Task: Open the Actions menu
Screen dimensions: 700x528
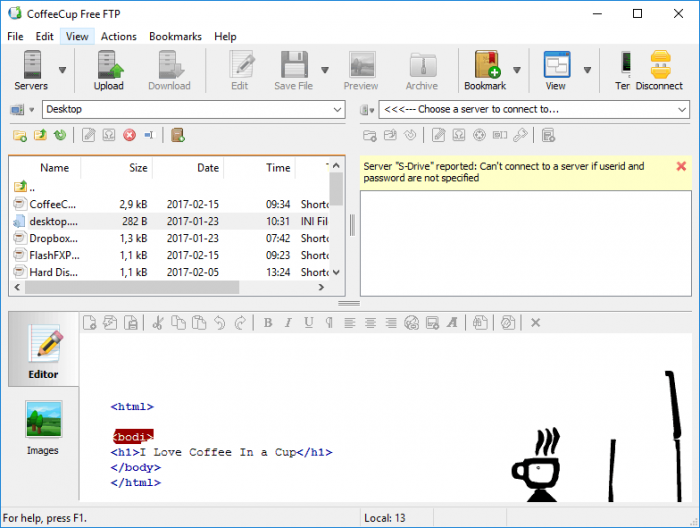Action: tap(119, 37)
